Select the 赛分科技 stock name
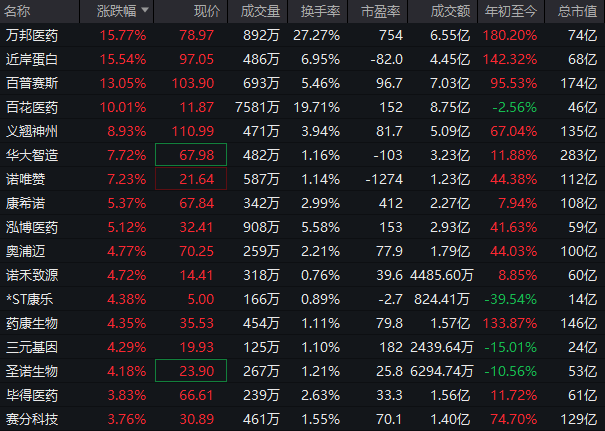 pyautogui.click(x=32, y=419)
